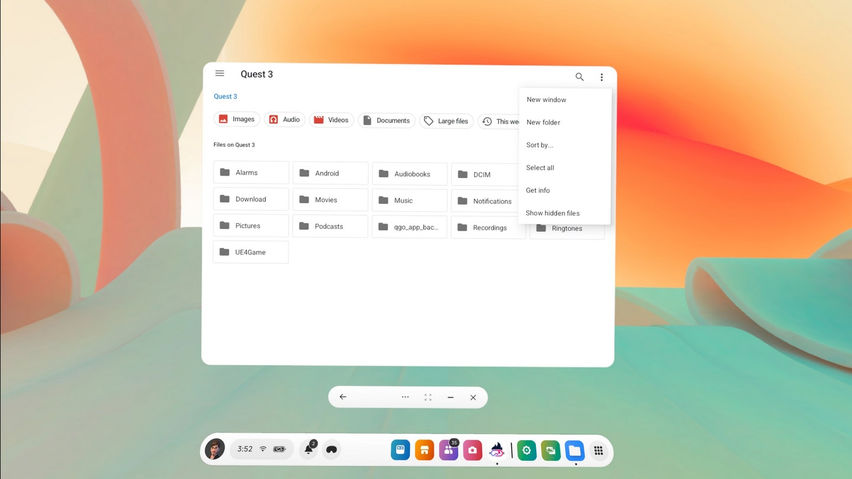
Task: Open the DCIM folder
Action: pos(485,174)
